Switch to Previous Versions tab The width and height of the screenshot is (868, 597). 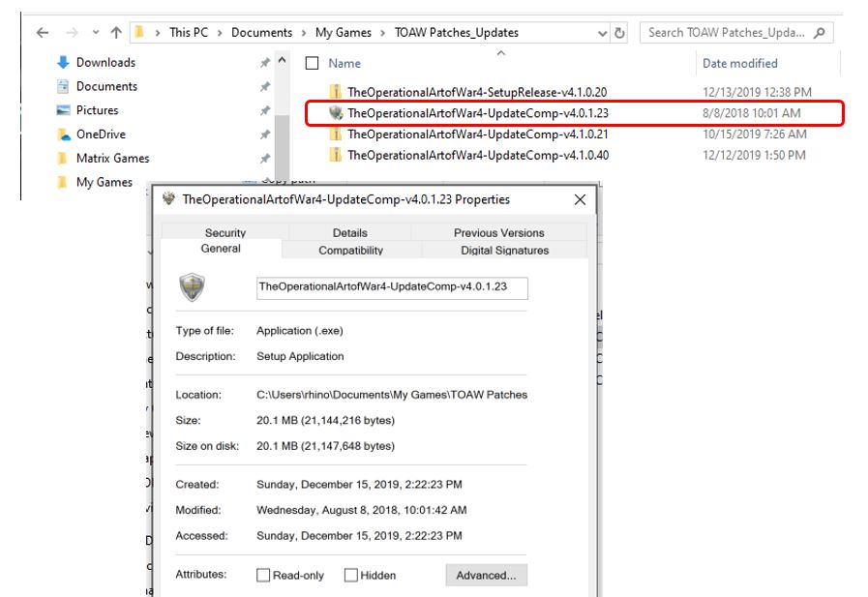point(498,232)
